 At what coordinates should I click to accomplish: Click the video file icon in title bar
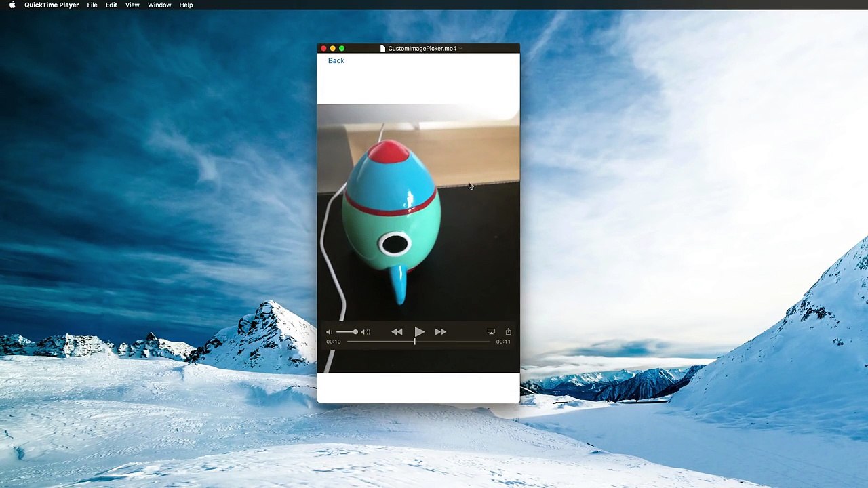click(x=383, y=49)
